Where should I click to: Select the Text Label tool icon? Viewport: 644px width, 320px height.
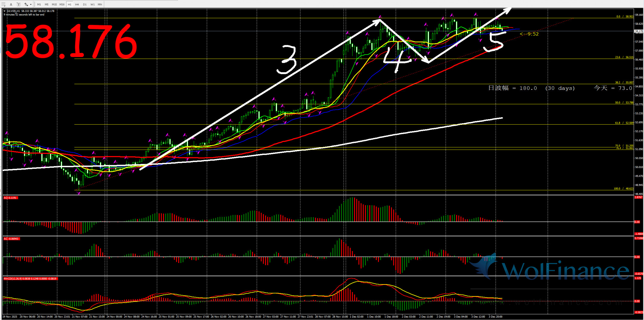coord(18,4)
